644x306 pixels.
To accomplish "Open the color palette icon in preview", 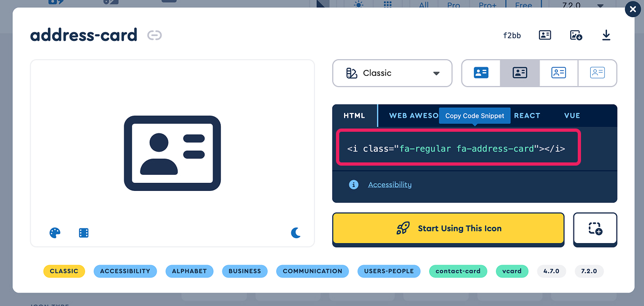I will (x=55, y=233).
